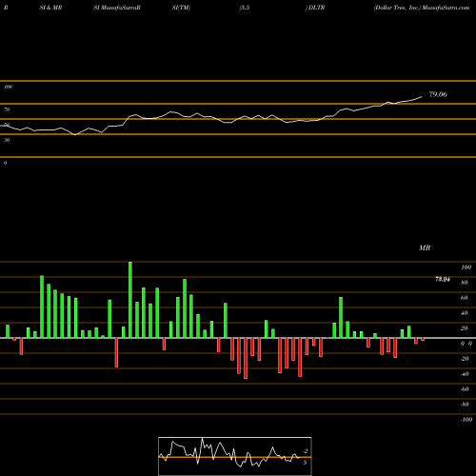This screenshot has height=476, width=476.
Task: Click the tallest green MR histogram bar
Action: [x=130, y=300]
